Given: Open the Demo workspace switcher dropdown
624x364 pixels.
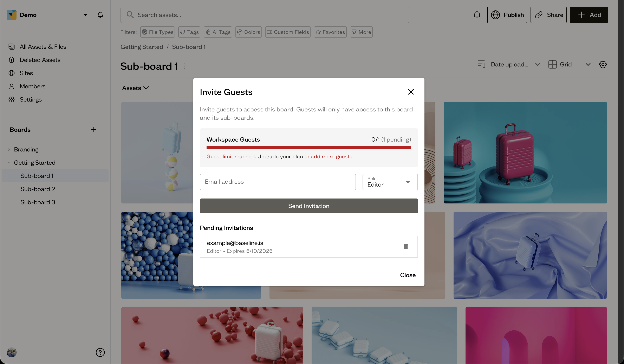Looking at the screenshot, I should [85, 15].
